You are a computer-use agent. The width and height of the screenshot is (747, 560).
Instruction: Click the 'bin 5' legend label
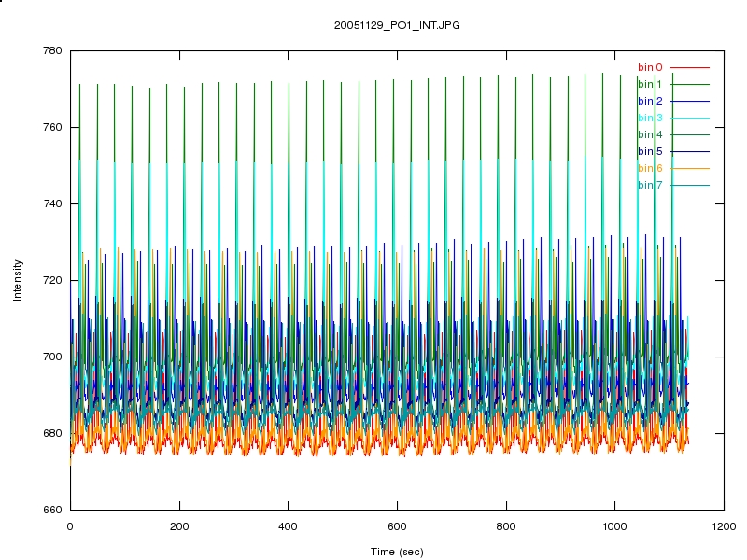coord(650,151)
